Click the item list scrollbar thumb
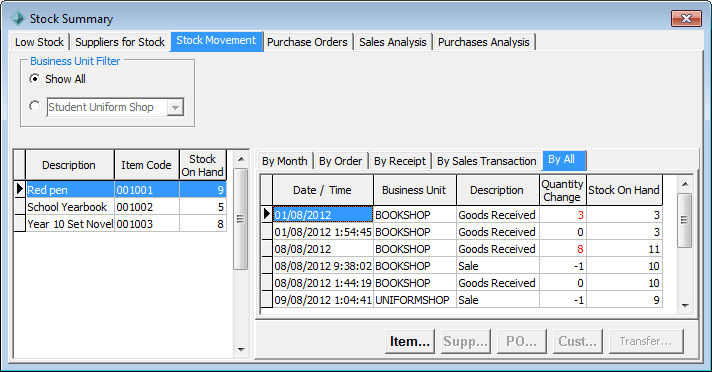This screenshot has width=712, height=372. (x=241, y=219)
